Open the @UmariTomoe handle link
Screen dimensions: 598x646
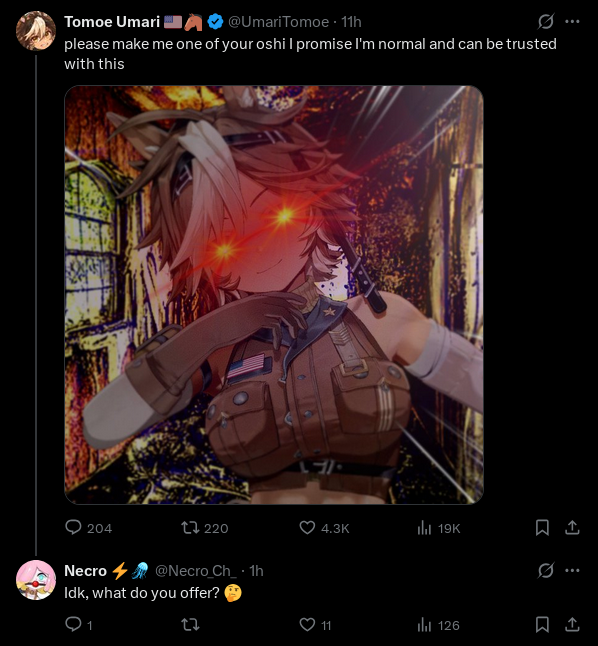click(279, 22)
